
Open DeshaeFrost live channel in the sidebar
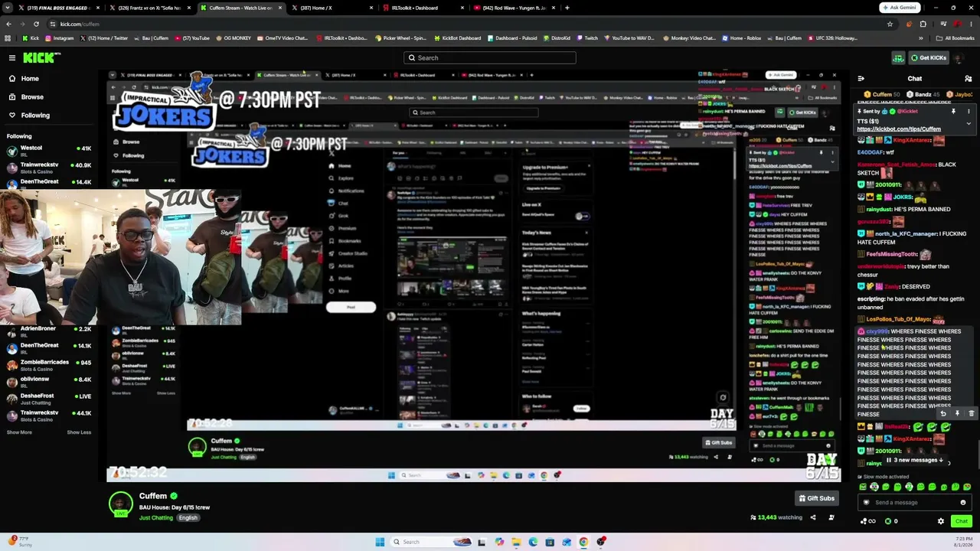pos(49,399)
